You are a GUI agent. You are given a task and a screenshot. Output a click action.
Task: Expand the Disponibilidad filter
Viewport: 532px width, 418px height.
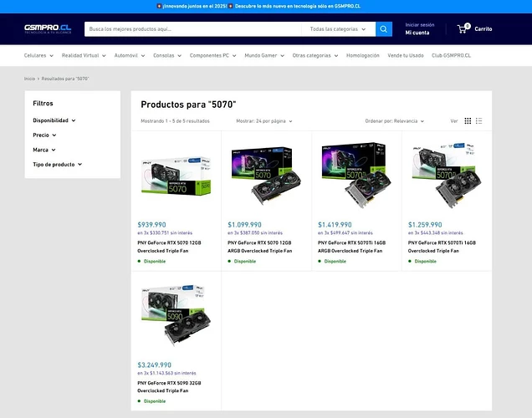[x=54, y=120]
